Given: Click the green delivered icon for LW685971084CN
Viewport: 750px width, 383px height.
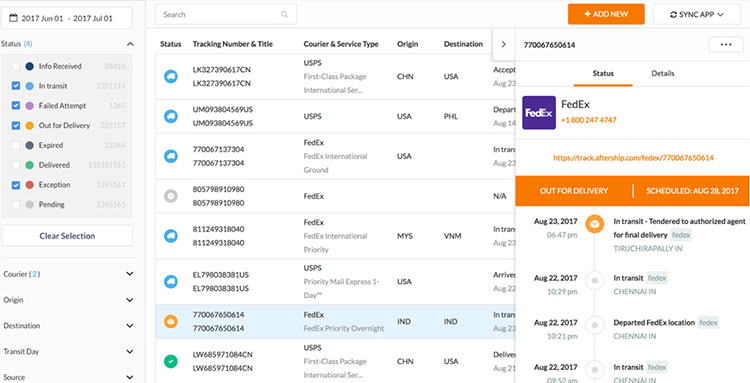Looking at the screenshot, I should coord(171,361).
